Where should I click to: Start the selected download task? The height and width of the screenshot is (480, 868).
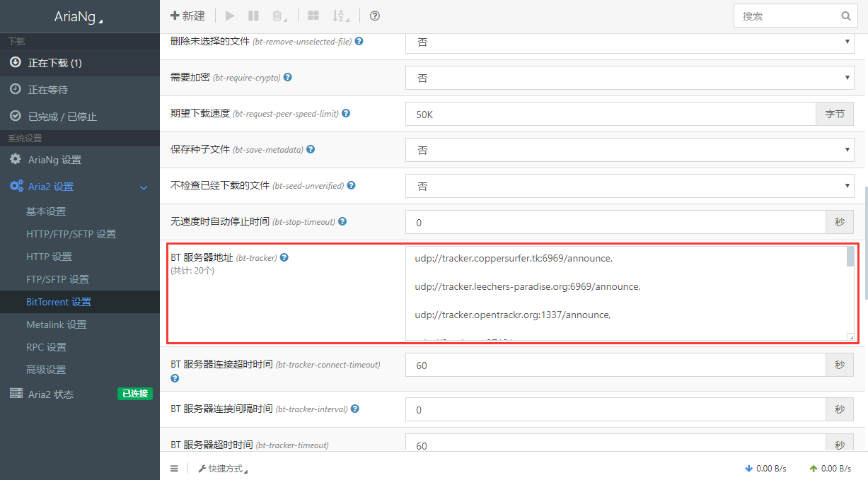[x=229, y=15]
